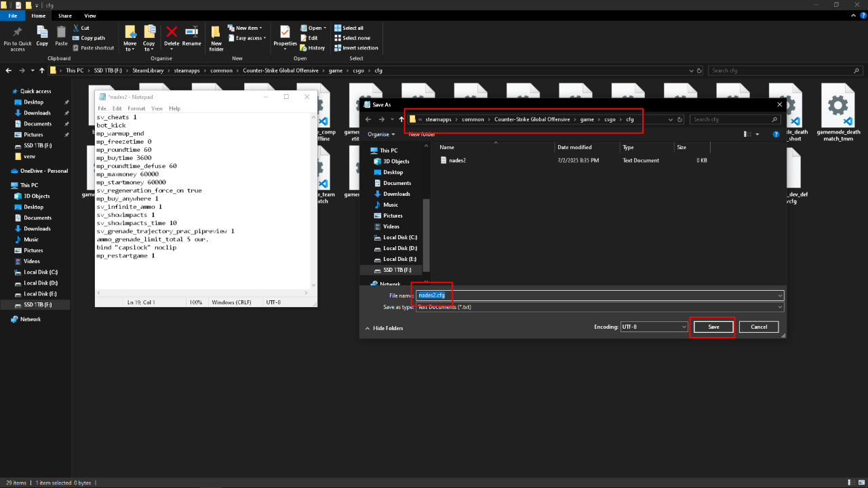Click the Explorer Back arrow
This screenshot has height=488, width=868.
coord(9,70)
